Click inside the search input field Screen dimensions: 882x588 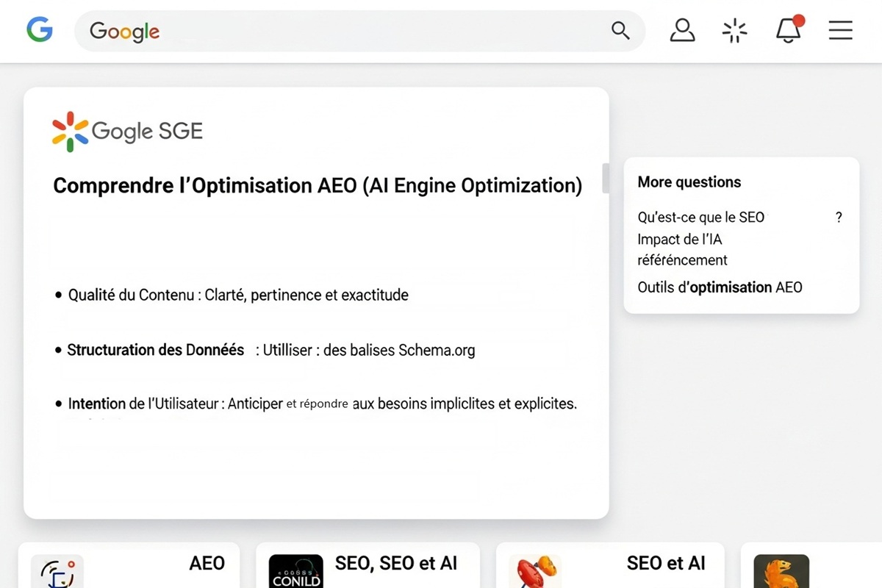pyautogui.click(x=367, y=31)
